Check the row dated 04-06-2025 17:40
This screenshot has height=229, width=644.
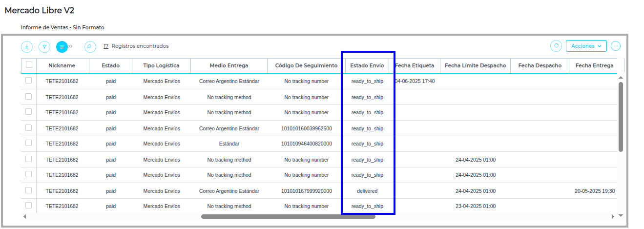click(29, 81)
